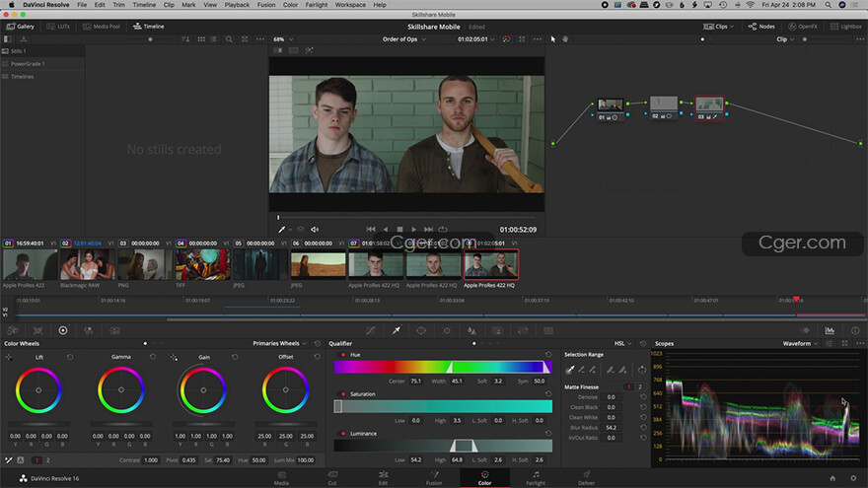Screen dimensions: 868x488
Task: Open the Tracker palette
Action: tap(447, 330)
